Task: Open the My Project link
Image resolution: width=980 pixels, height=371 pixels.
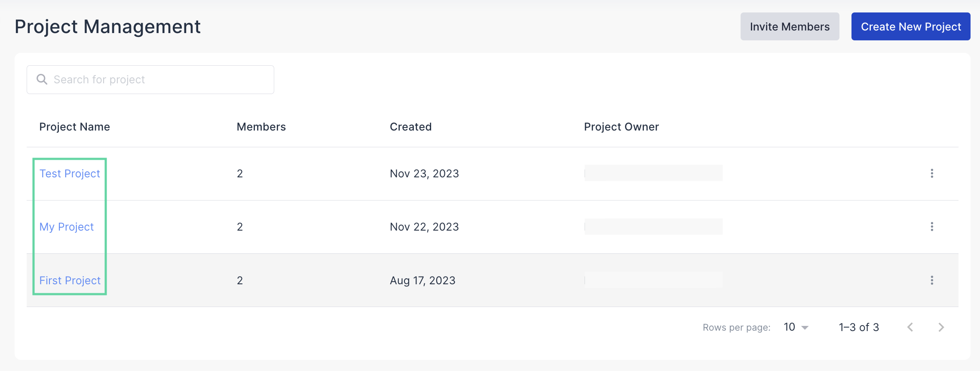Action: (x=67, y=227)
